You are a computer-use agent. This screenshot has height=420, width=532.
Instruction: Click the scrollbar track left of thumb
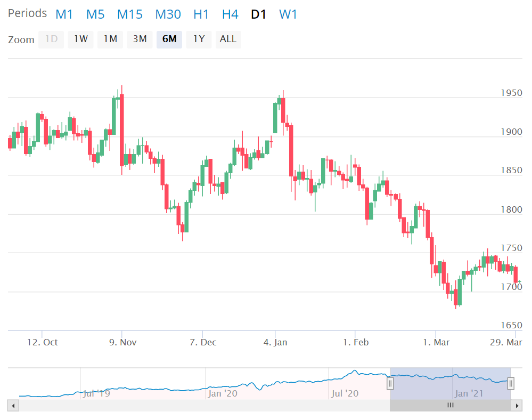(204, 406)
